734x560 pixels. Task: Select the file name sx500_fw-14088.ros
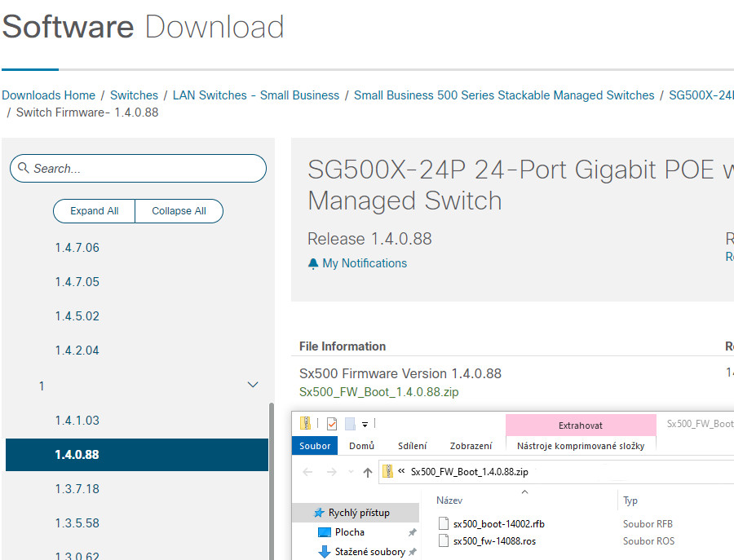(494, 541)
